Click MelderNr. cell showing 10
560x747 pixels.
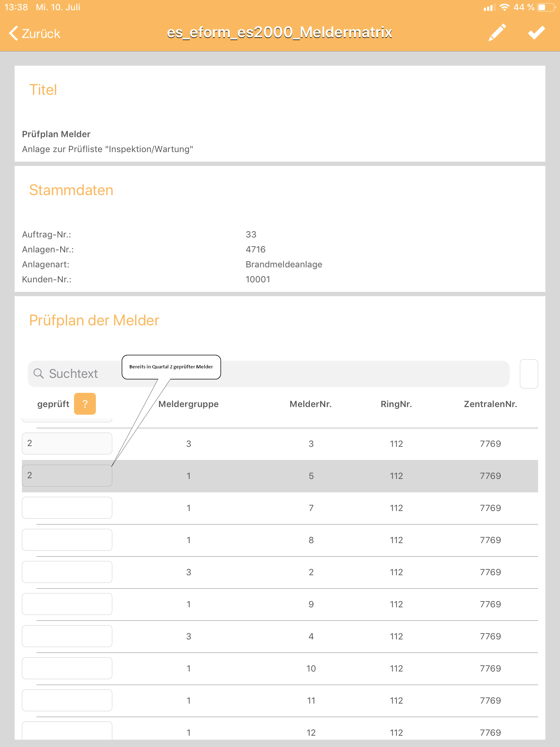click(311, 669)
